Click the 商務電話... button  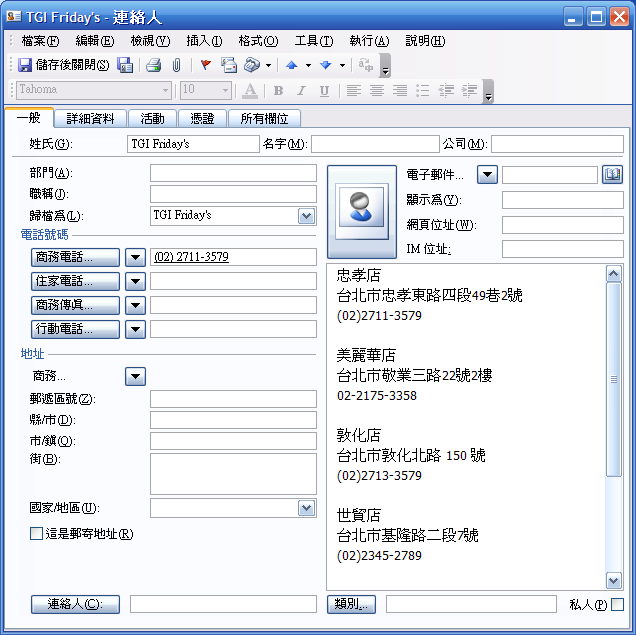click(75, 257)
